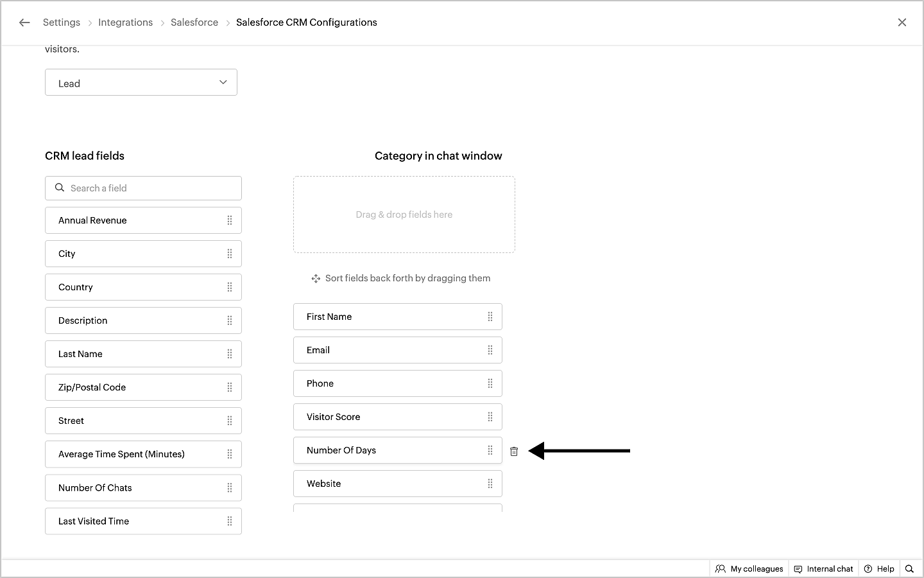
Task: Click the Drag & drop fields area
Action: pos(404,215)
